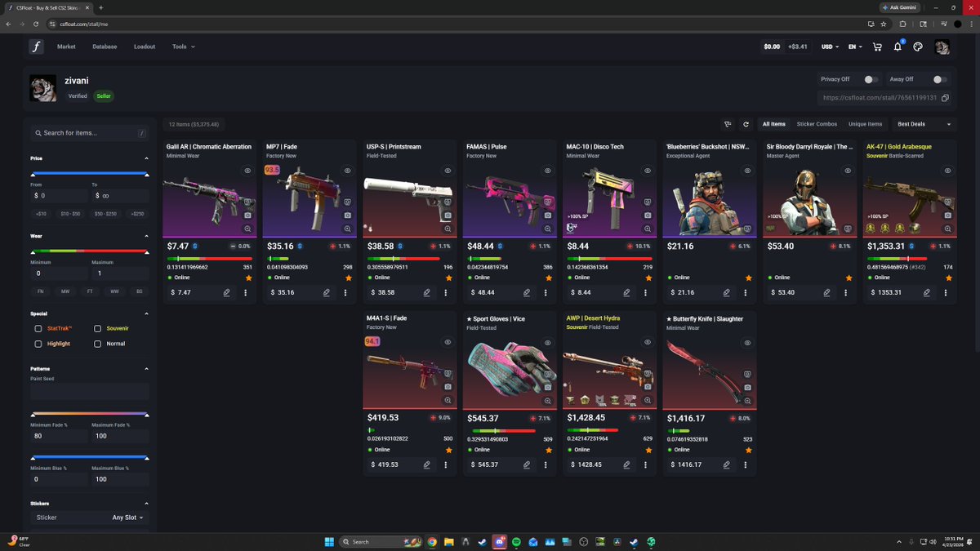
Task: Select the All Items tab
Action: [773, 124]
